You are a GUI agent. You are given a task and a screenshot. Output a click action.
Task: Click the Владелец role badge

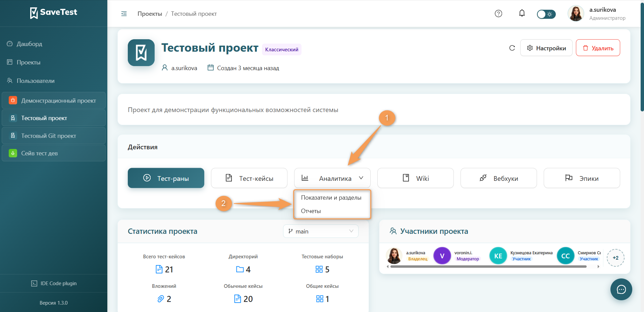(x=418, y=259)
